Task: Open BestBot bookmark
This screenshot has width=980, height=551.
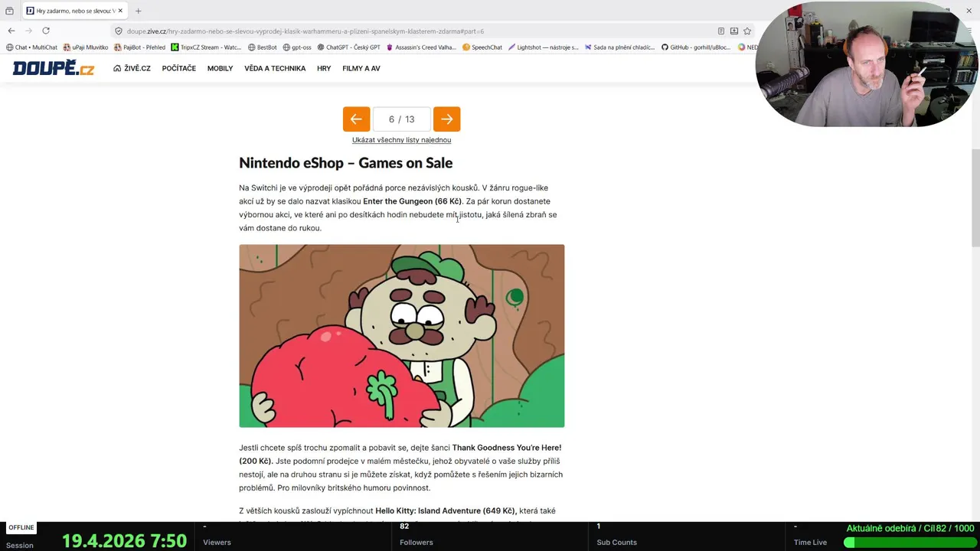Action: [x=263, y=47]
